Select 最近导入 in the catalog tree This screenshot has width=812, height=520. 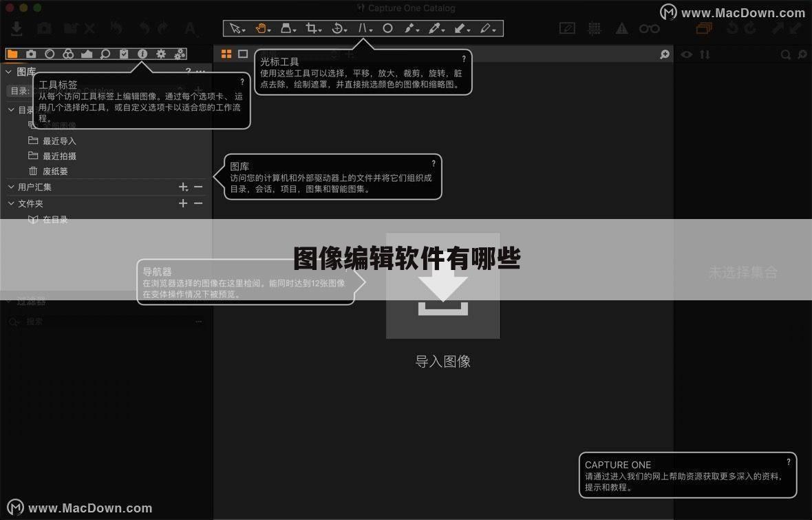[x=59, y=141]
